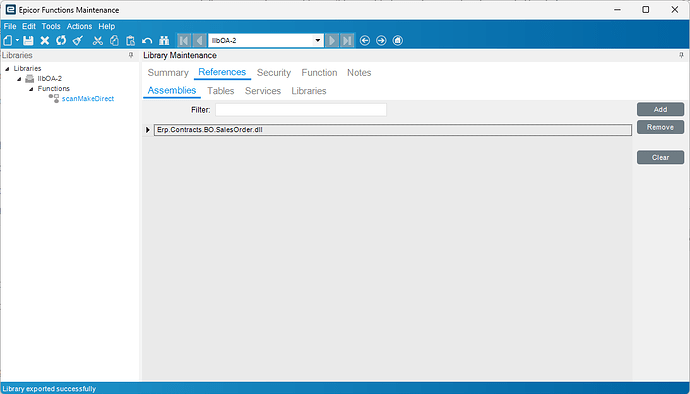This screenshot has height=394, width=690.
Task: Navigate forward with the circled right arrow
Action: 381,41
